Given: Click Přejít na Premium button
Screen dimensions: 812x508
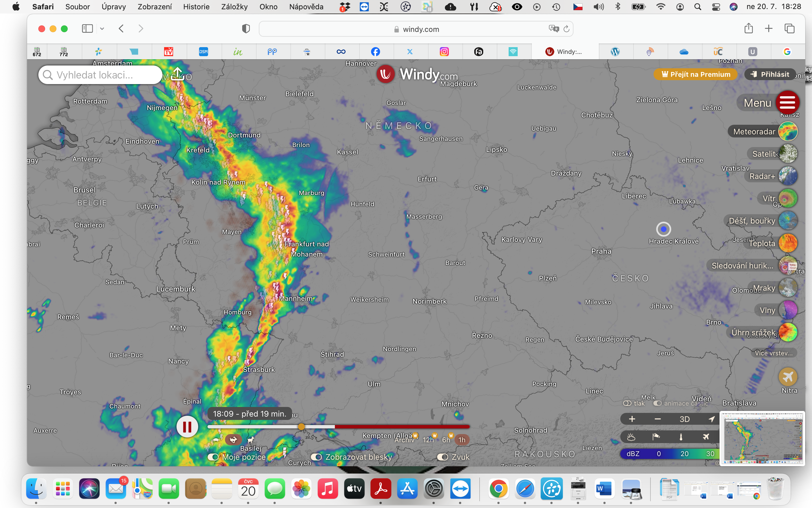Looking at the screenshot, I should tap(696, 74).
